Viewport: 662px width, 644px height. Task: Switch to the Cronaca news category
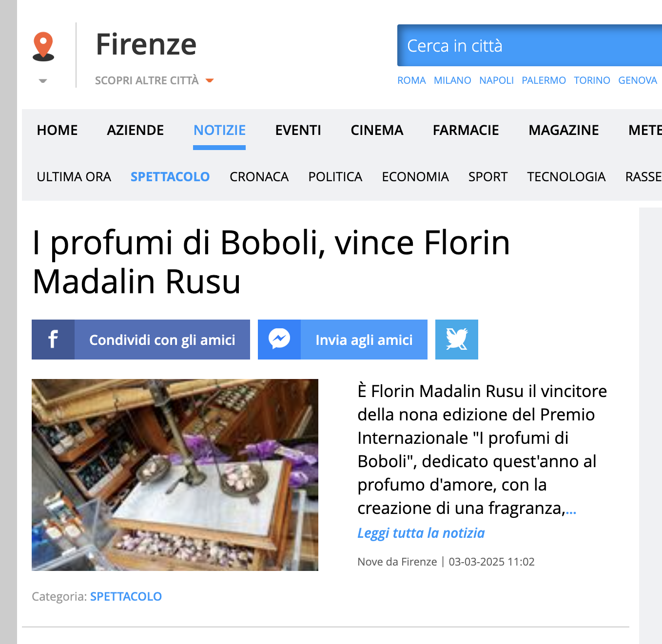click(259, 177)
